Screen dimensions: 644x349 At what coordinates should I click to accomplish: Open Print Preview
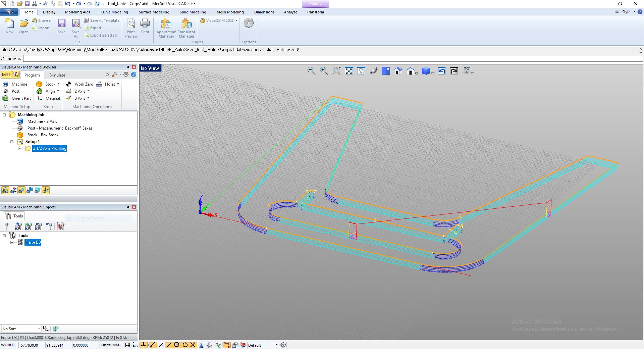(x=131, y=28)
